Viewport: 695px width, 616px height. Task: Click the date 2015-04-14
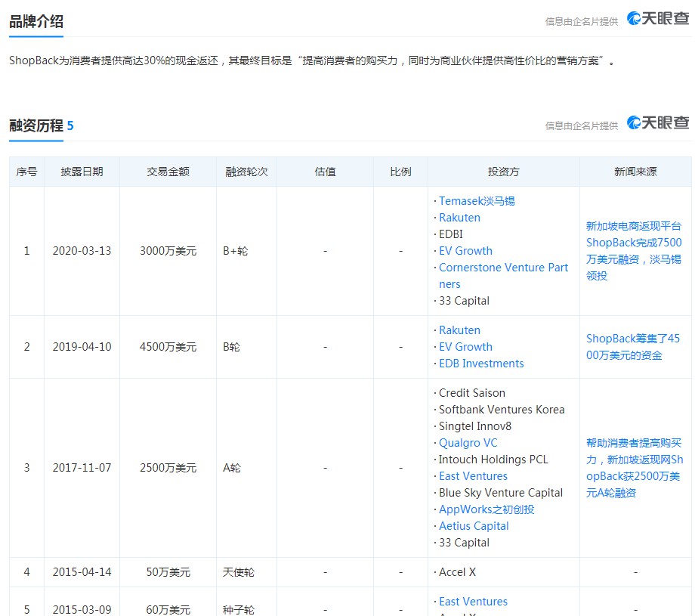tap(82, 572)
